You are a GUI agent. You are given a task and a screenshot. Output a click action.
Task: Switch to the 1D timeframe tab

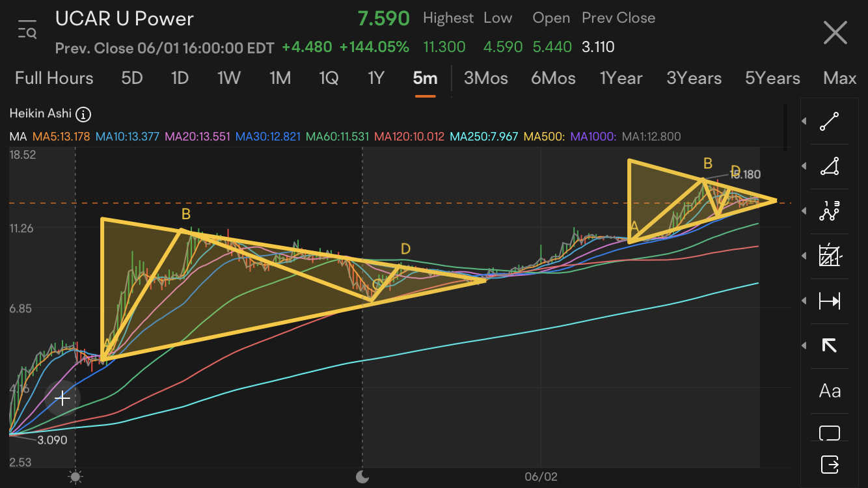click(x=180, y=78)
